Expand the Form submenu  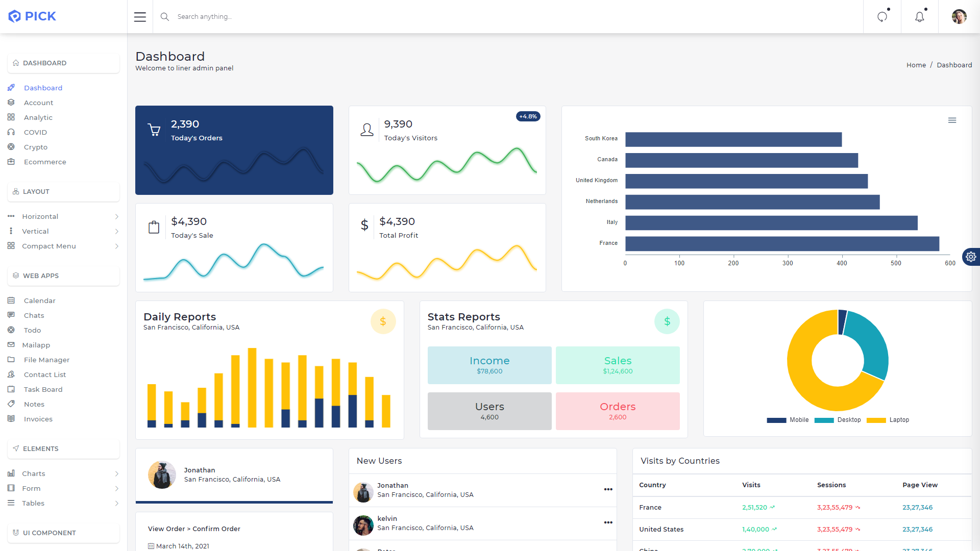coord(63,488)
